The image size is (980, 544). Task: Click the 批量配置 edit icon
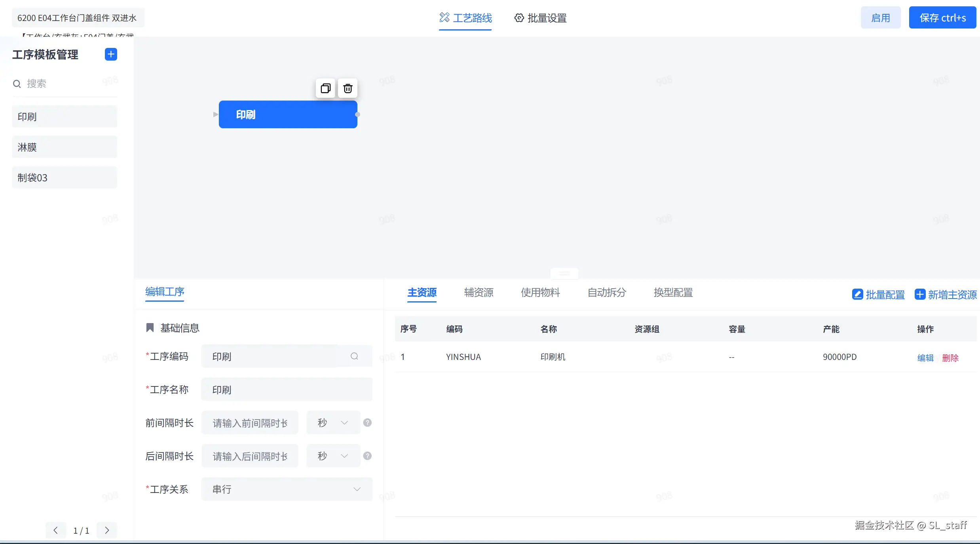857,295
